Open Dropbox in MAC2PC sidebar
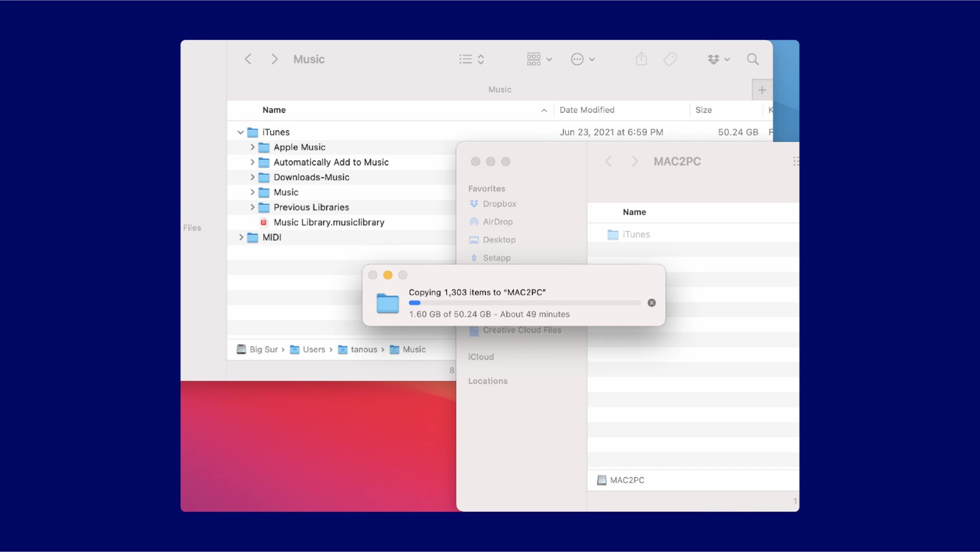 (493, 204)
